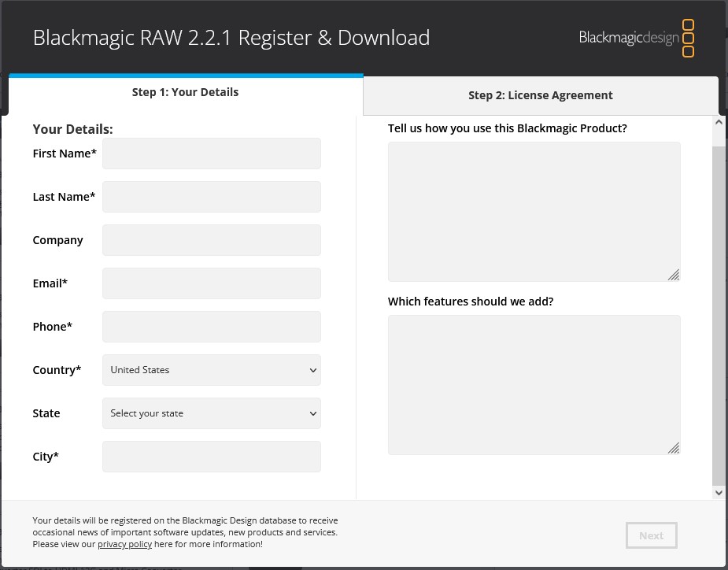Expand the Select your state dropdown
The width and height of the screenshot is (728, 570).
(x=211, y=413)
